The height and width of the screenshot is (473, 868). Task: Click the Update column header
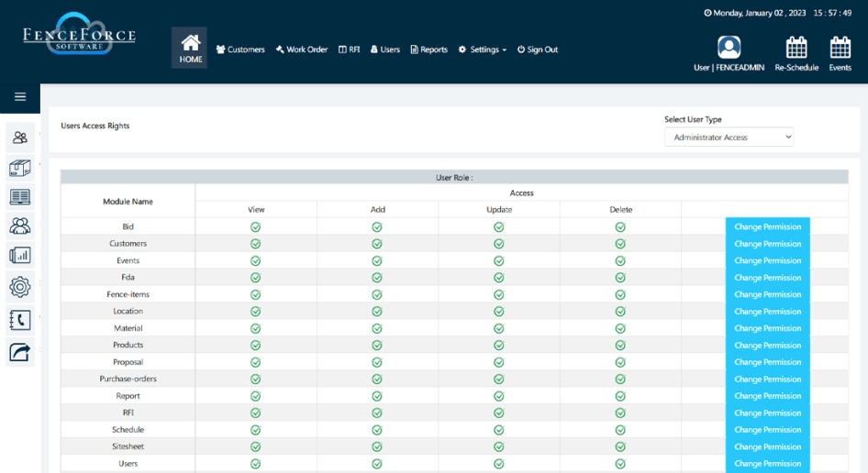coord(499,210)
